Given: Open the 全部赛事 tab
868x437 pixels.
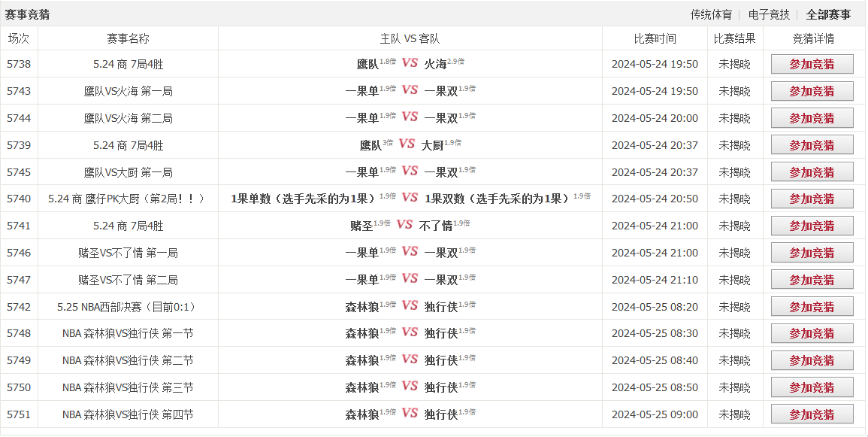Looking at the screenshot, I should click(828, 14).
